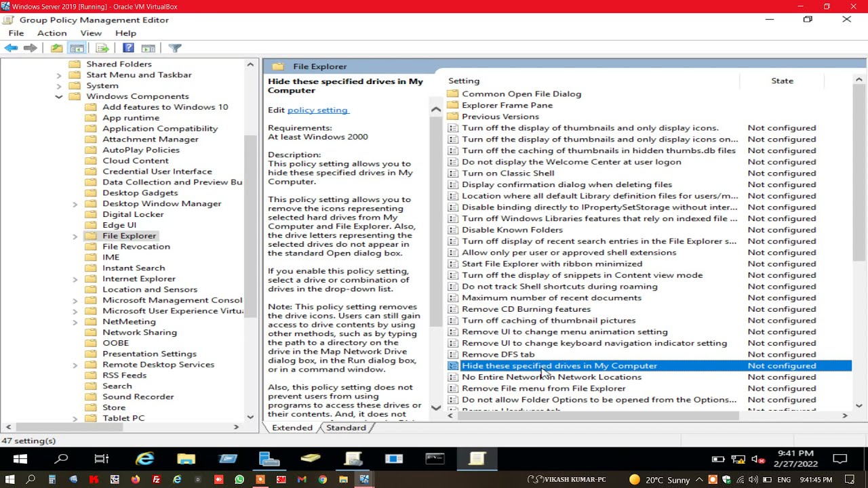Launch Internet Explorer from guest taskbar

coord(144,459)
